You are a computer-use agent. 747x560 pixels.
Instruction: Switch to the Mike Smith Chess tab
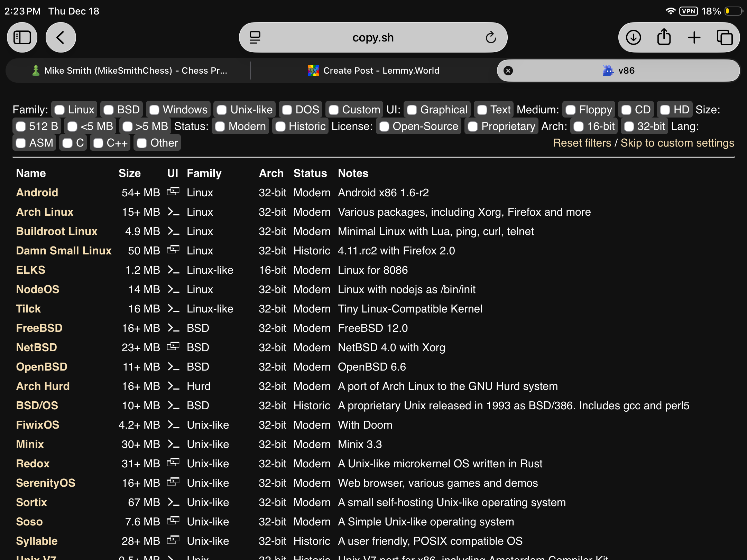pos(130,71)
